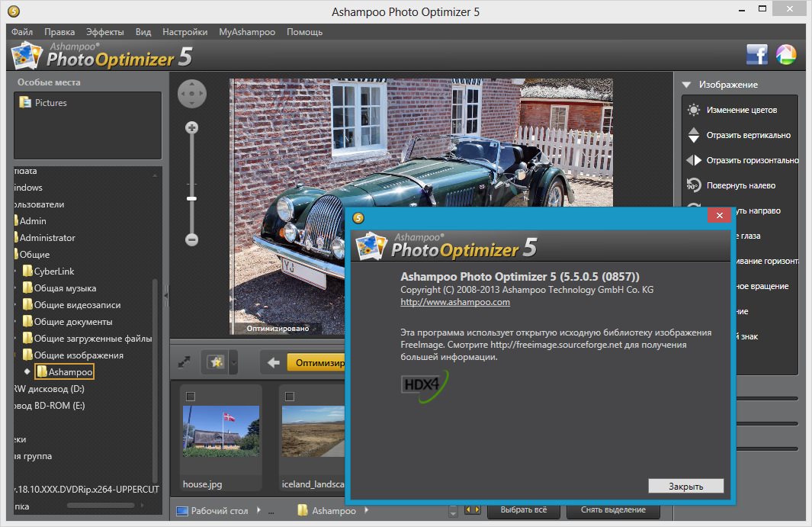
Task: Click the back arrow next to optimize button
Action: (x=273, y=363)
